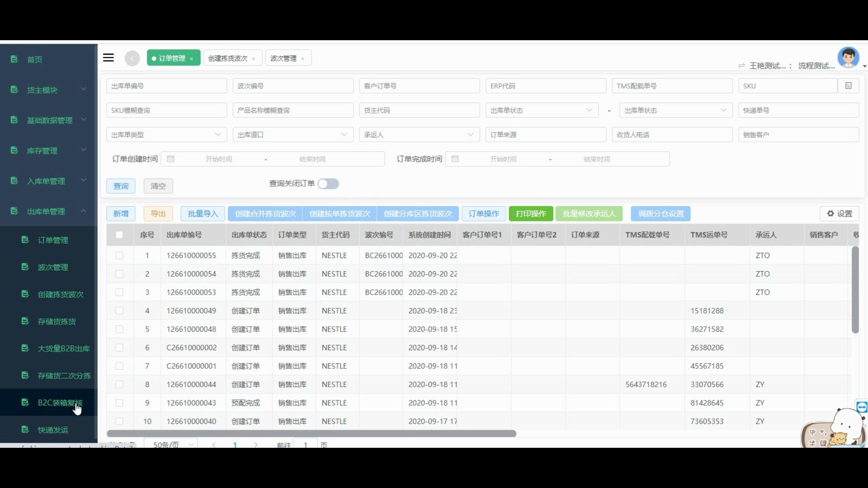Click the table vertical scrollbar
The height and width of the screenshot is (488, 868).
coord(855,290)
